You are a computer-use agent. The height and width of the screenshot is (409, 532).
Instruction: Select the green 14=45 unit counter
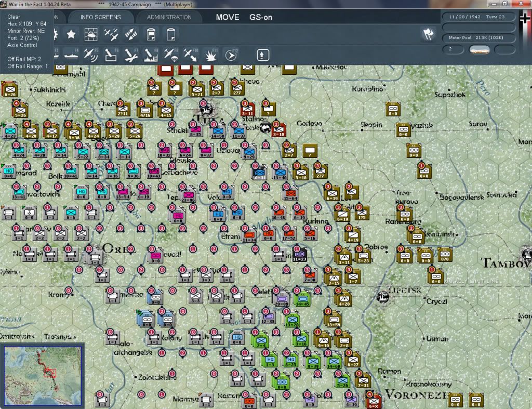point(303,299)
